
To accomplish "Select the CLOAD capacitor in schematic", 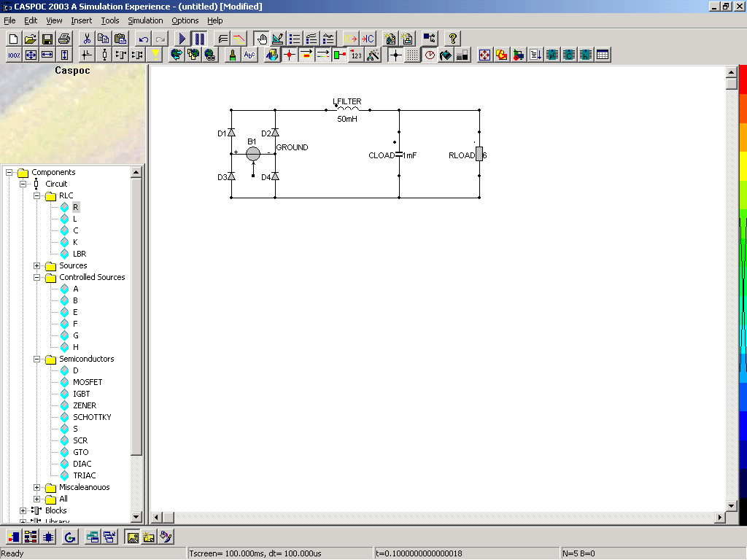I will point(399,155).
